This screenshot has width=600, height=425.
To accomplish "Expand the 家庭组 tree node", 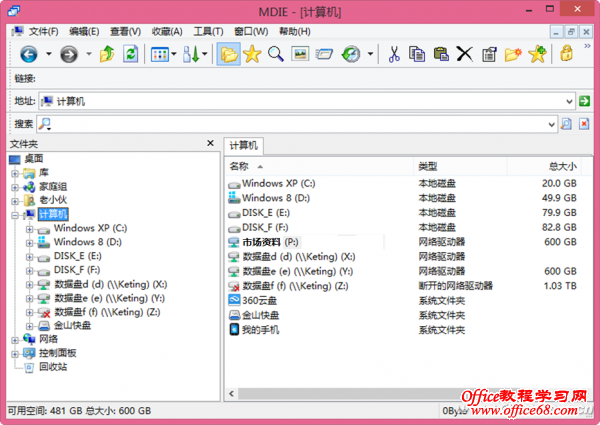I will tap(15, 187).
